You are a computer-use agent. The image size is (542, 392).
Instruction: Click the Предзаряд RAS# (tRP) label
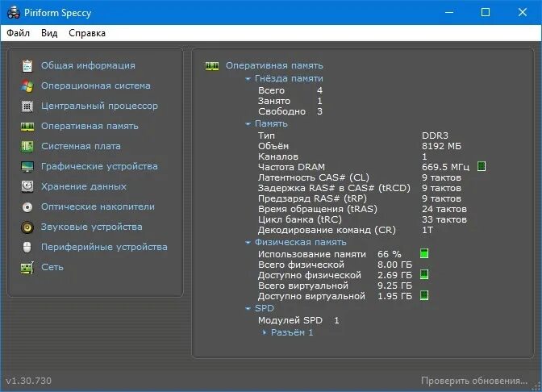click(x=312, y=198)
